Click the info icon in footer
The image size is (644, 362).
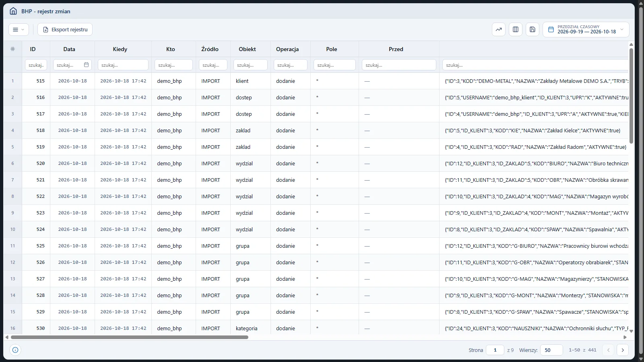tap(15, 350)
